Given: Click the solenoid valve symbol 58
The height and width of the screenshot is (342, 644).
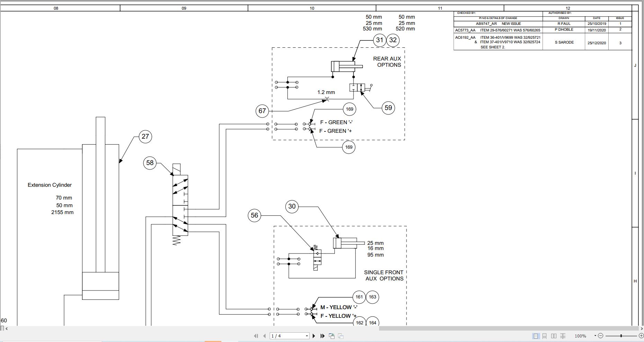Looking at the screenshot, I should pyautogui.click(x=180, y=205).
